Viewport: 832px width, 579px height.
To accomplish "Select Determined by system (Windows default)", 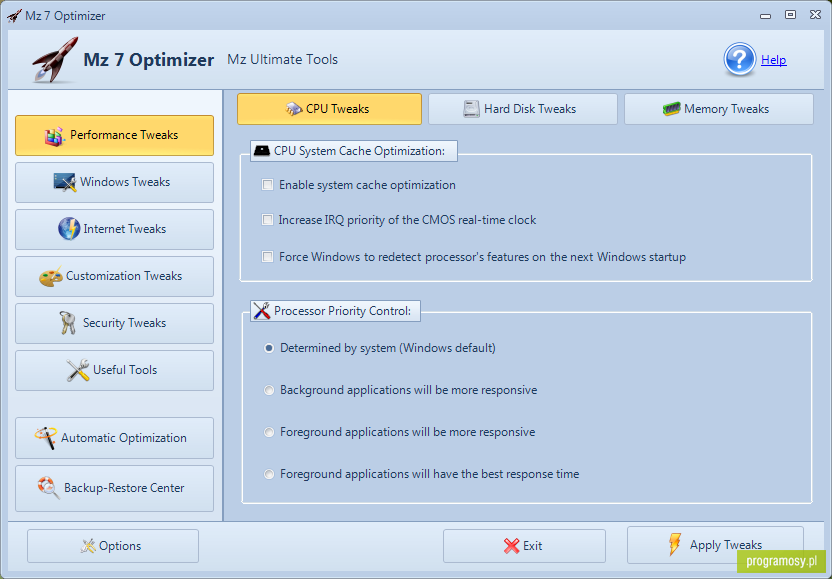I will click(269, 348).
